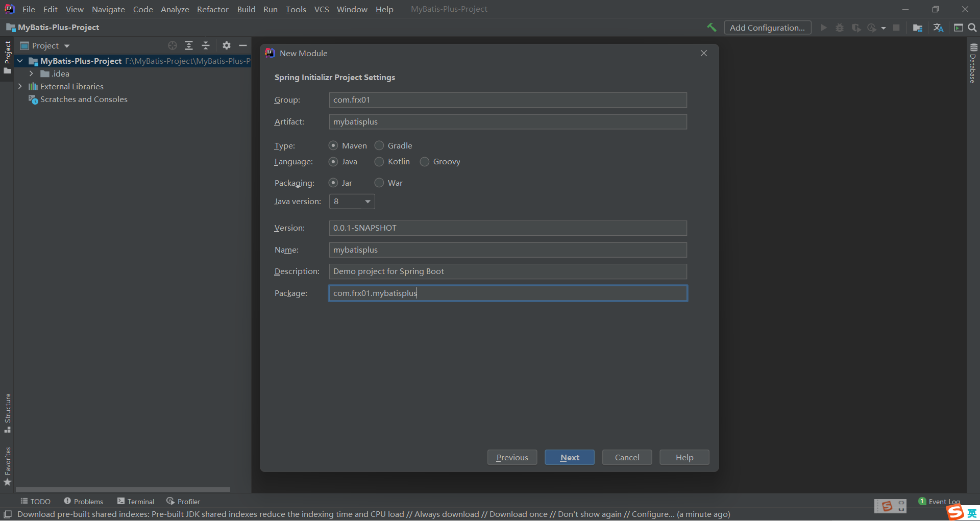The height and width of the screenshot is (521, 980).
Task: Select Java language option
Action: tap(343, 161)
